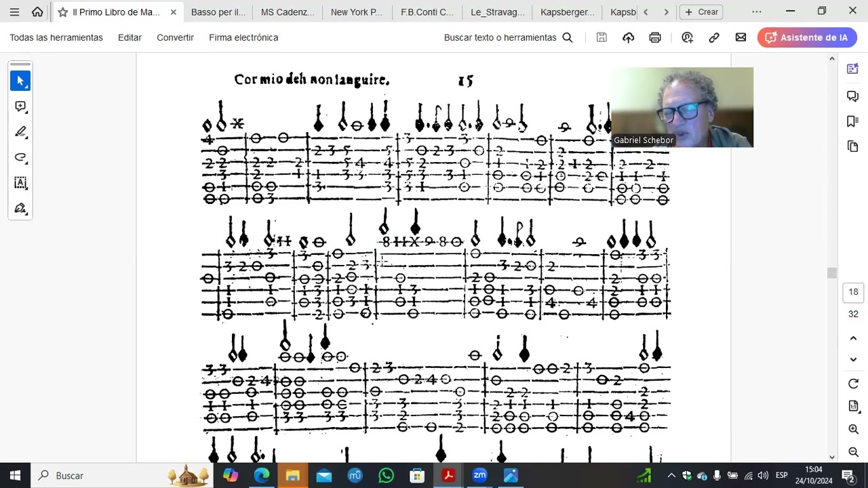Open the page thumbnails panel
Screen dimensions: 868x488
pyautogui.click(x=853, y=146)
